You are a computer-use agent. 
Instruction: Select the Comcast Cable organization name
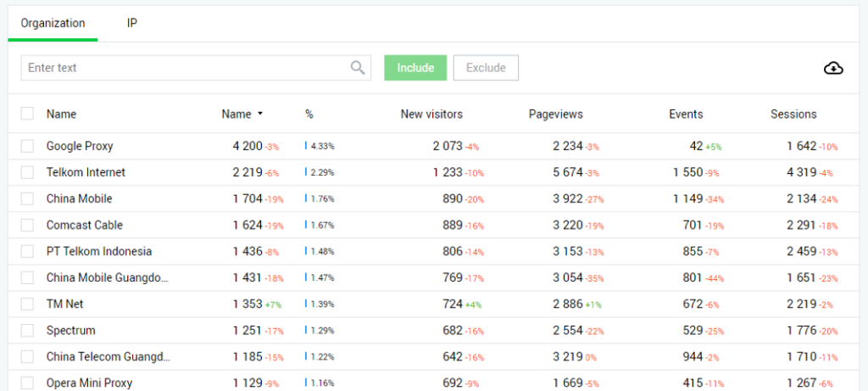click(x=85, y=225)
